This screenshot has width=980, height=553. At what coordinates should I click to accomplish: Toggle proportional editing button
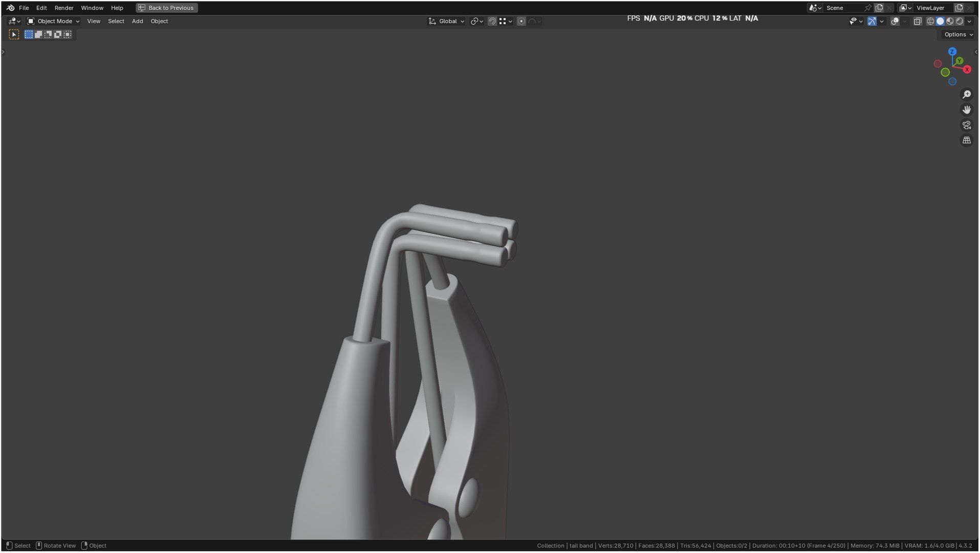point(521,22)
